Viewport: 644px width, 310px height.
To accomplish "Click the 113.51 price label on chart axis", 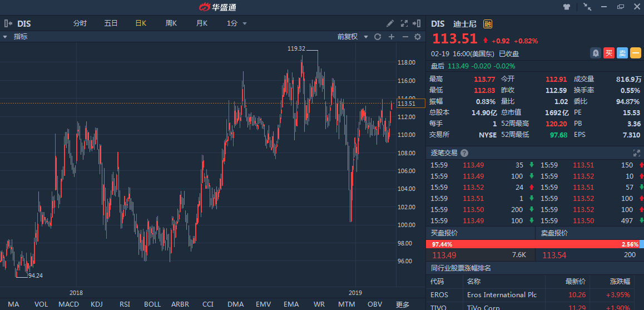I will pyautogui.click(x=411, y=104).
